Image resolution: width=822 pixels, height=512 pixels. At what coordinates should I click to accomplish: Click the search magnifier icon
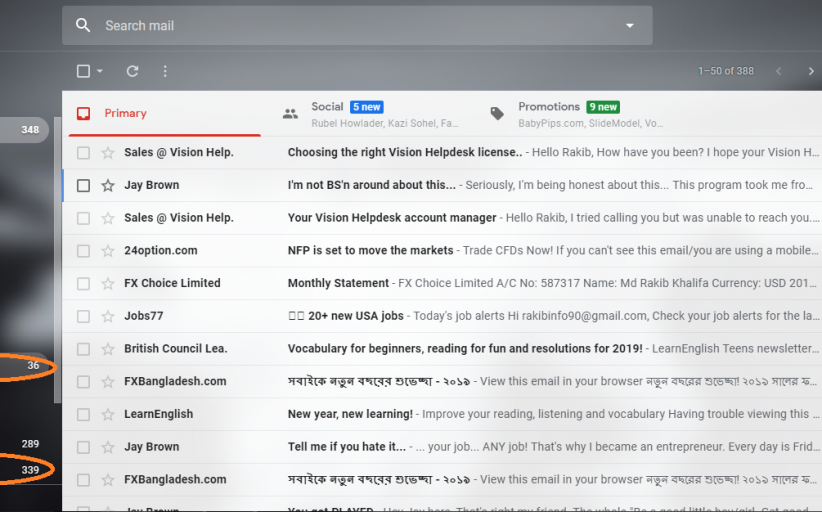(83, 26)
